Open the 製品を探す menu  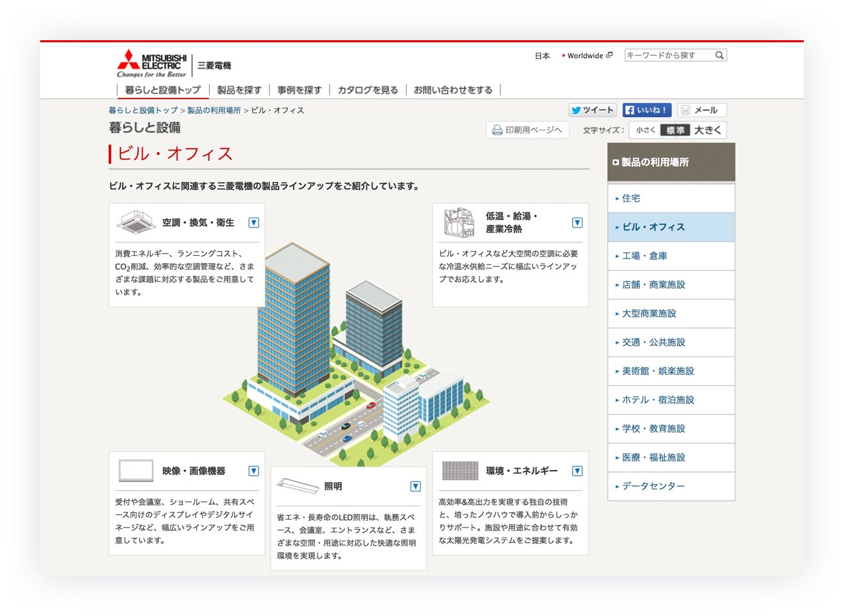[239, 90]
